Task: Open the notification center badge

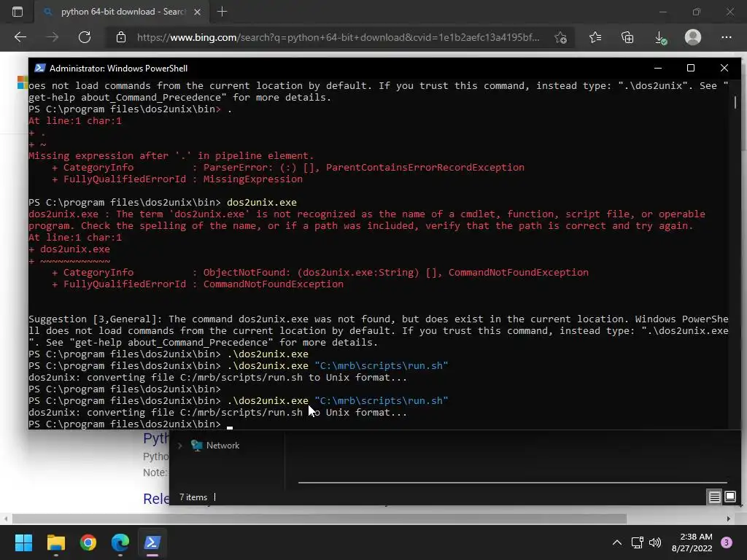Action: pos(727,542)
